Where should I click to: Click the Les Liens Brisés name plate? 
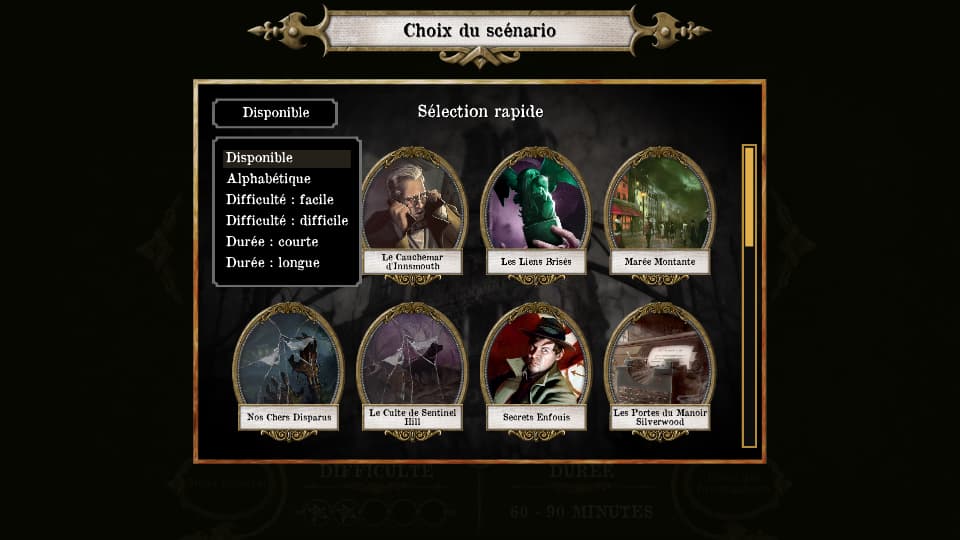(x=536, y=261)
